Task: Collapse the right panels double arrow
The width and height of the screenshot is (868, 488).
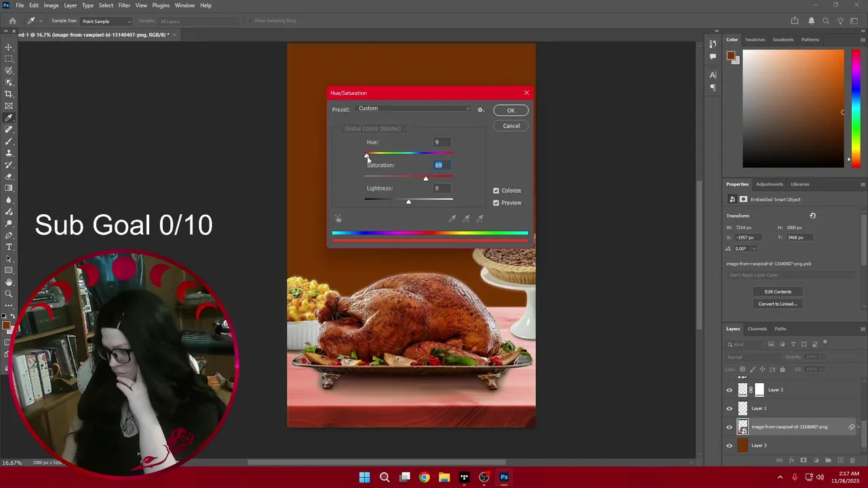Action: tap(863, 30)
